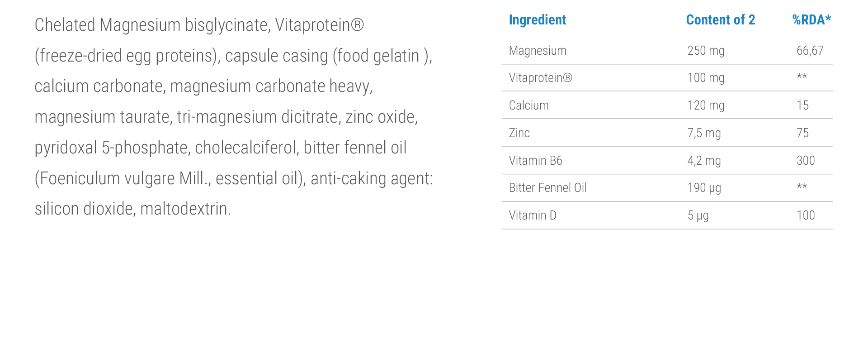Select the Zinc row label
This screenshot has height=344, width=868.
coord(519,133)
